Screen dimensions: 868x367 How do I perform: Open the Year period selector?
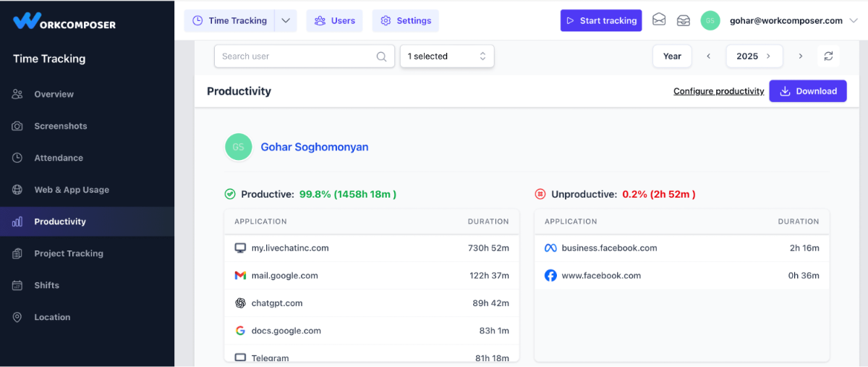[x=672, y=56]
